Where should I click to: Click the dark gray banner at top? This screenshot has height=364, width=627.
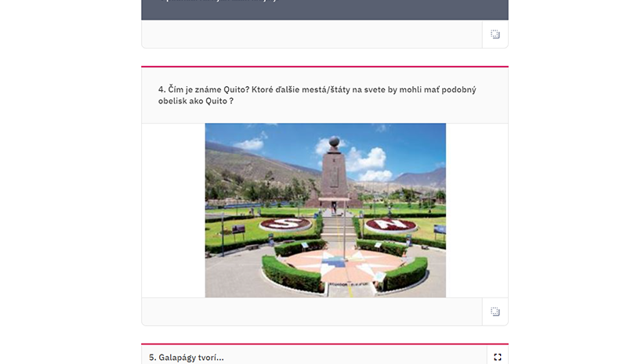click(x=324, y=9)
